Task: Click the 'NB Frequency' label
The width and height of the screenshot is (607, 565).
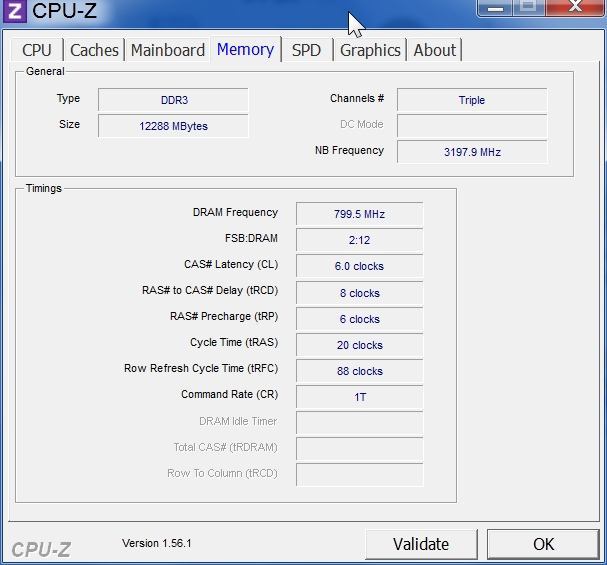Action: point(349,150)
